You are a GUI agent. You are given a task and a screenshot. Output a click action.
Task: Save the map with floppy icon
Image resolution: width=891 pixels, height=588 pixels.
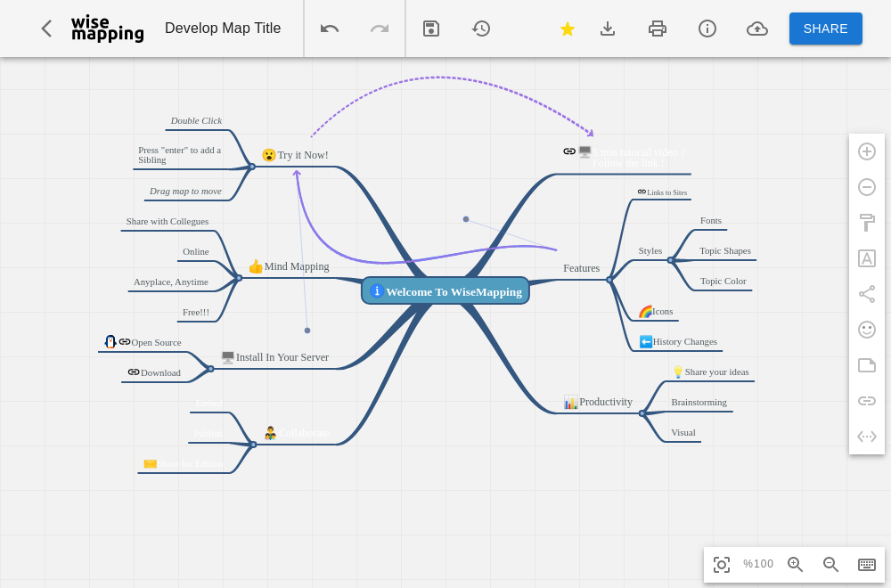tap(431, 29)
